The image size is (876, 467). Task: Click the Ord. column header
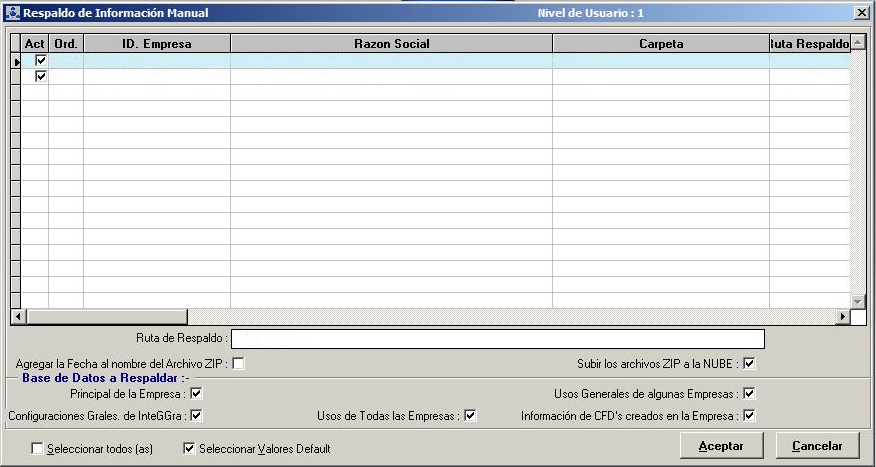click(x=65, y=44)
